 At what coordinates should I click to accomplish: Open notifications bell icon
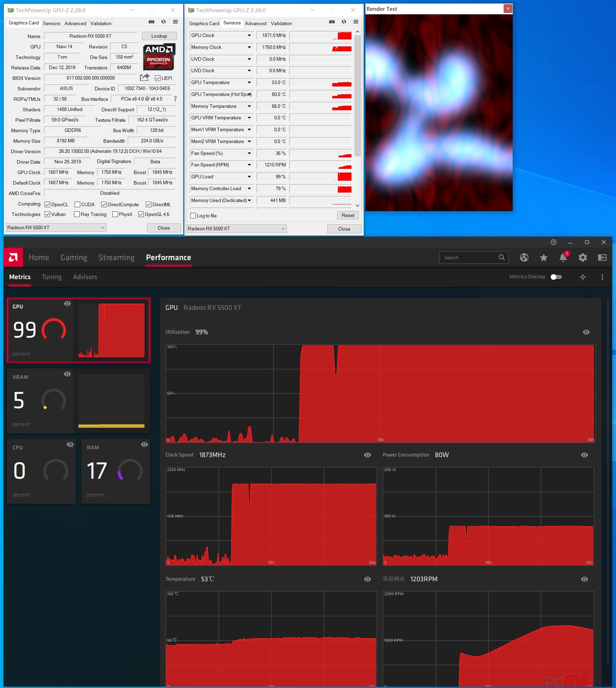563,257
